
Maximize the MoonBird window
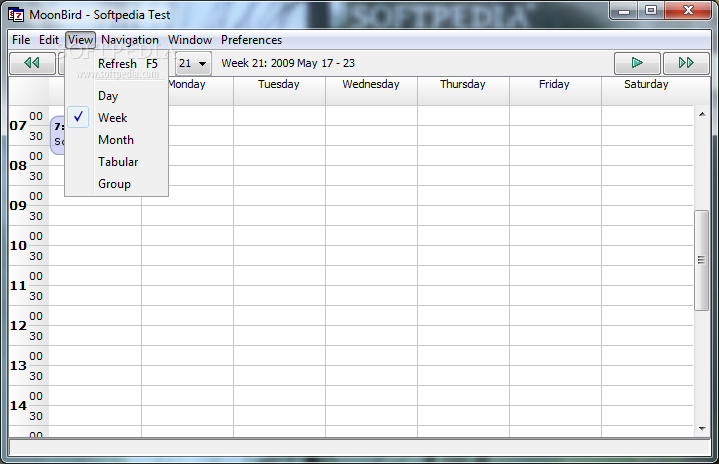click(651, 11)
